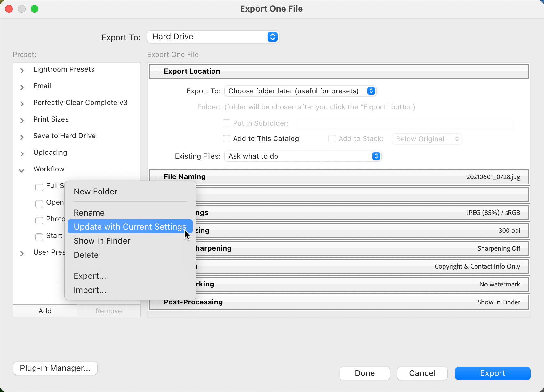Screen dimensions: 544x392
Task: Collapse the Workflow preset folder
Action: pos(21,171)
